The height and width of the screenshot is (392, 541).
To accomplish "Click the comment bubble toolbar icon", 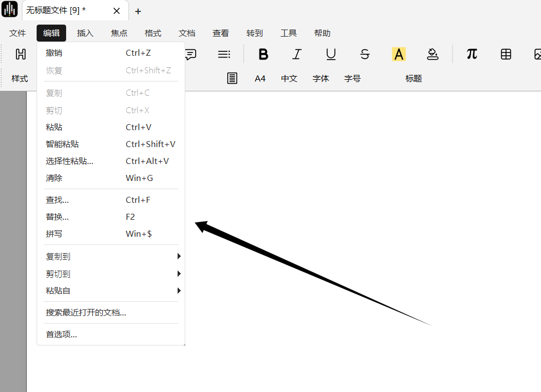I will coord(191,54).
